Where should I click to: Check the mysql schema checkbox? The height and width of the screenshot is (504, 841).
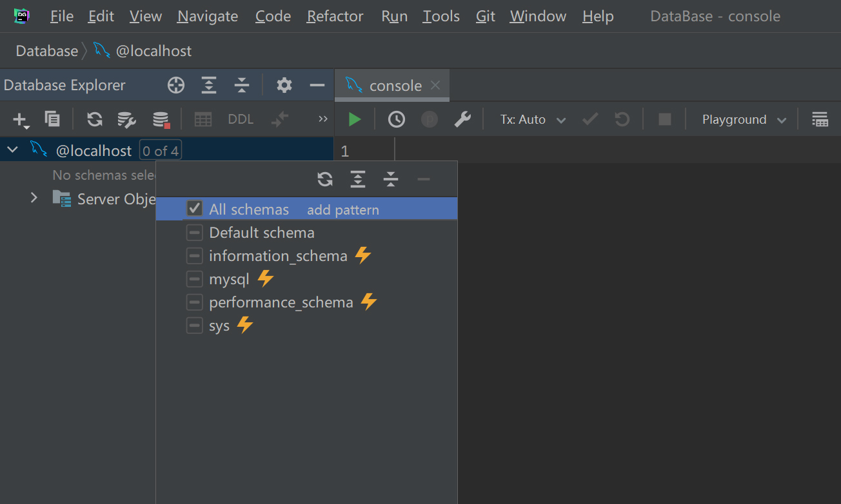tap(194, 279)
